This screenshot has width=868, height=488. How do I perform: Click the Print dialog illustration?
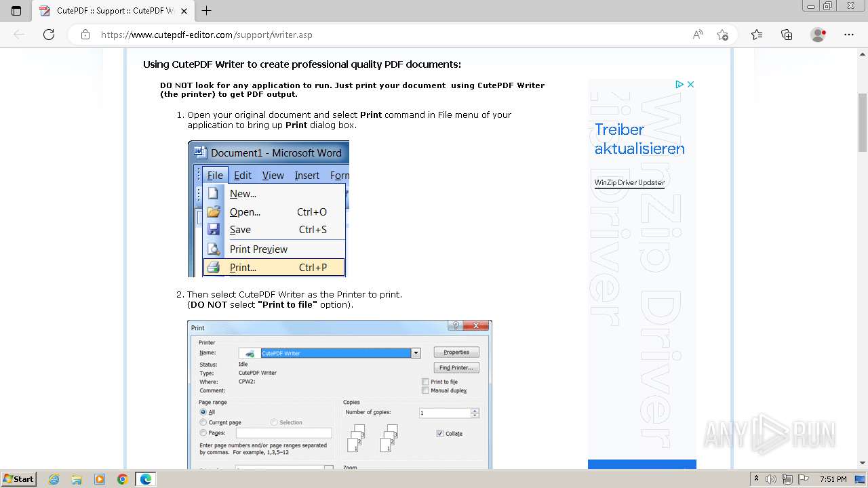click(340, 394)
